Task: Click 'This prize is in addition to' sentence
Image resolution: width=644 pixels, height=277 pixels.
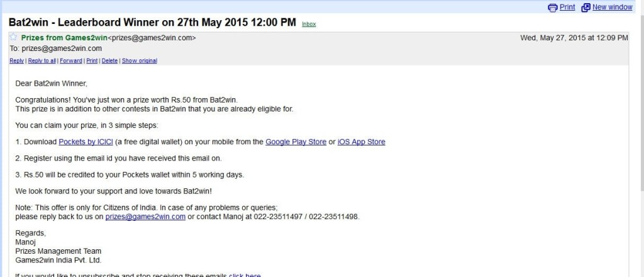Action: point(155,109)
